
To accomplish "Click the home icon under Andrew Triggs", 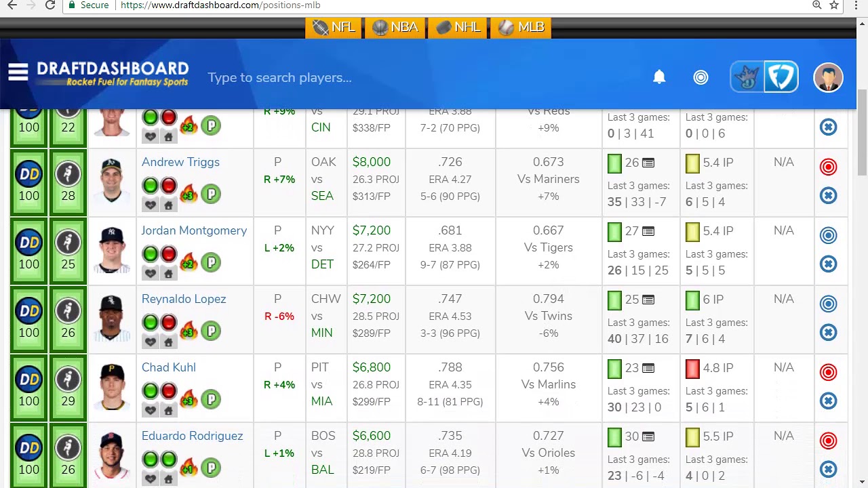I will click(x=168, y=205).
